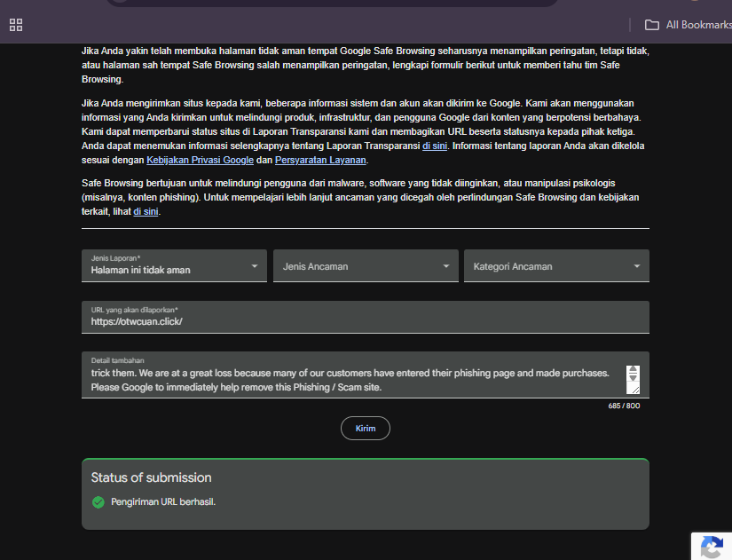Open the Kebijakan Privasi Google link
The width and height of the screenshot is (732, 560).
(x=200, y=161)
